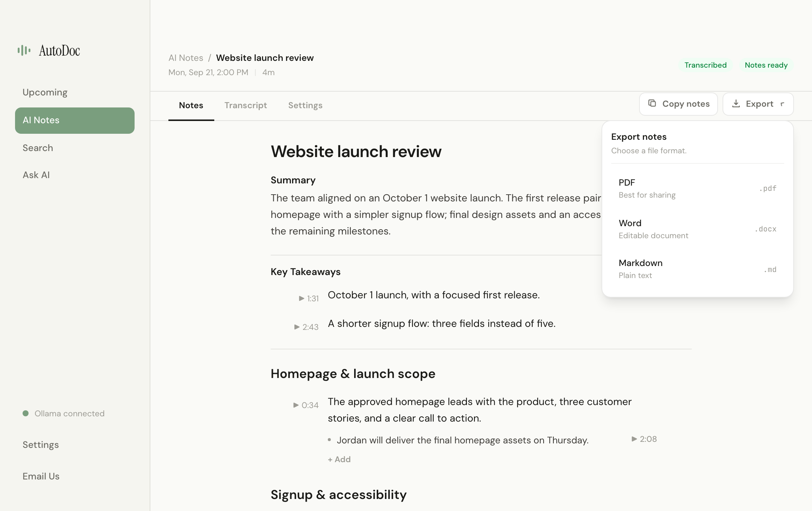This screenshot has height=511, width=812.
Task: Click the Summary heading
Action: [x=293, y=180]
